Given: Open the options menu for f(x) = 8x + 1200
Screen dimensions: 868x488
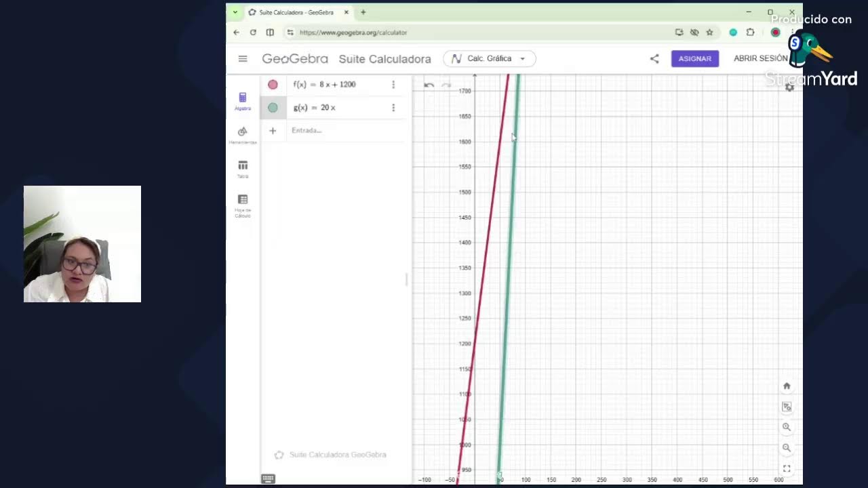Looking at the screenshot, I should click(393, 85).
